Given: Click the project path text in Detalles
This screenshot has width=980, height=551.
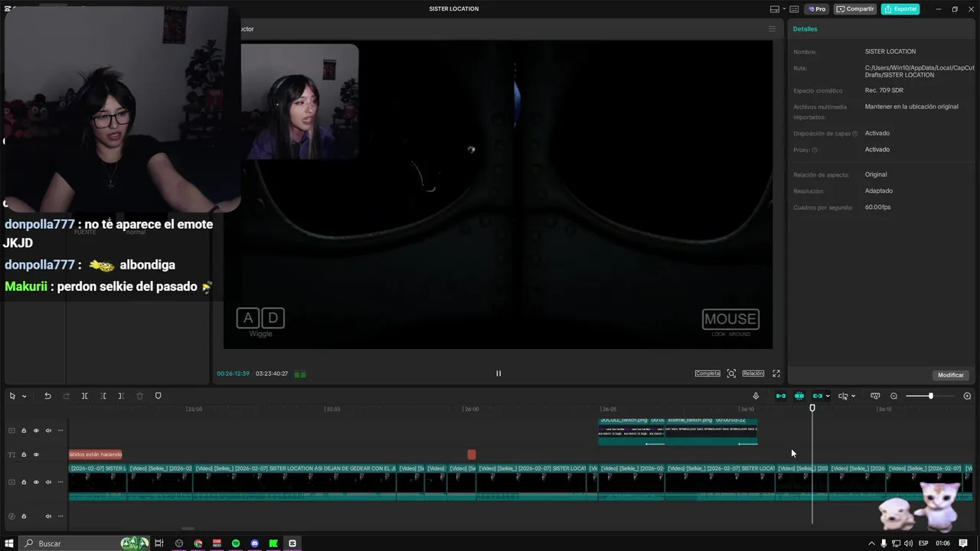Looking at the screenshot, I should click(920, 71).
